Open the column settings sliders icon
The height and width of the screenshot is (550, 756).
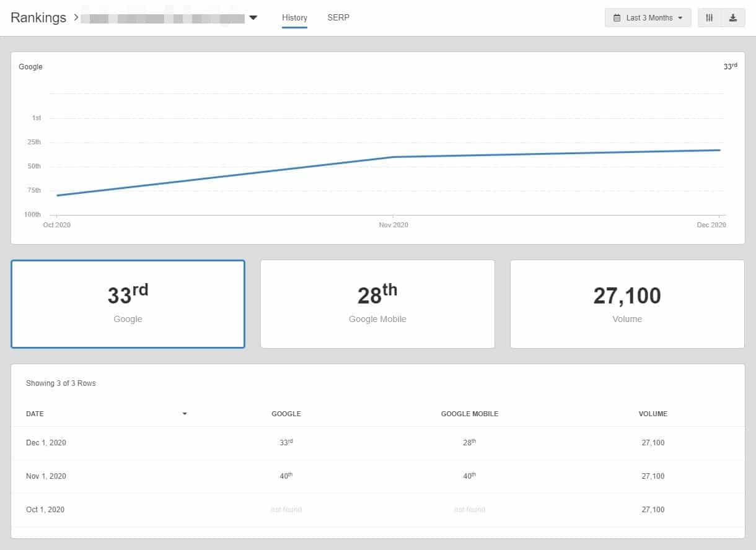(709, 18)
